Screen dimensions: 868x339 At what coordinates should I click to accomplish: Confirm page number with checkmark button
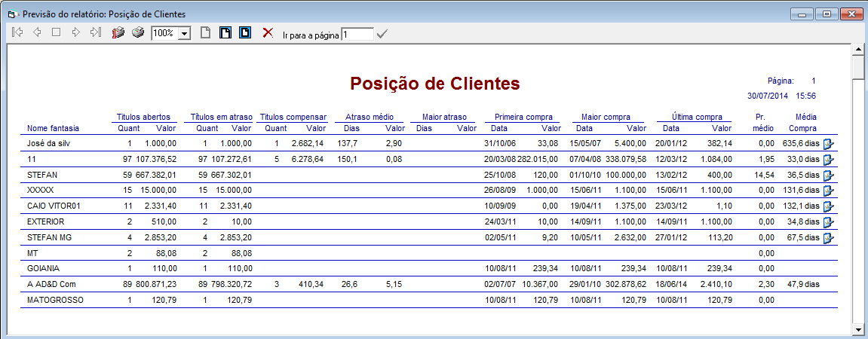382,34
